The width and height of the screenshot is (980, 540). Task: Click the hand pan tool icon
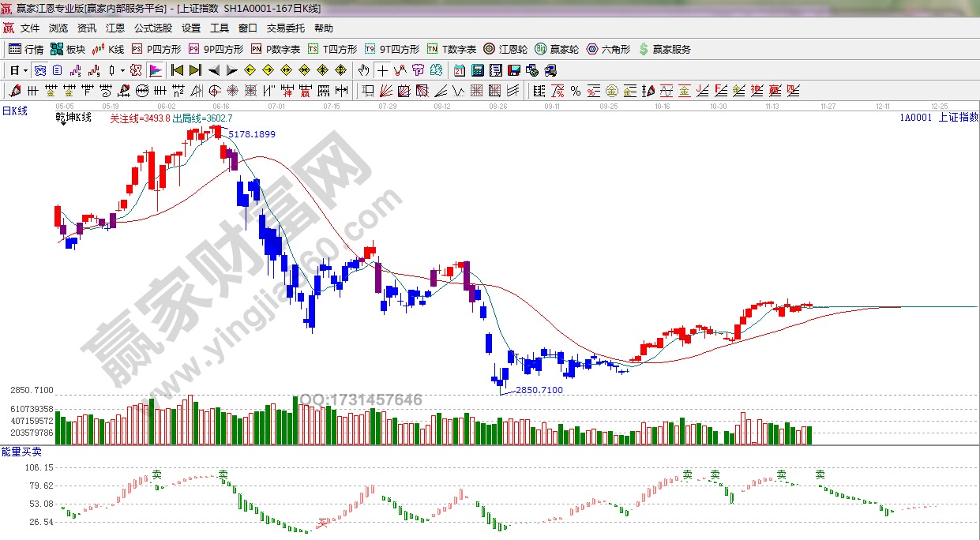click(364, 70)
